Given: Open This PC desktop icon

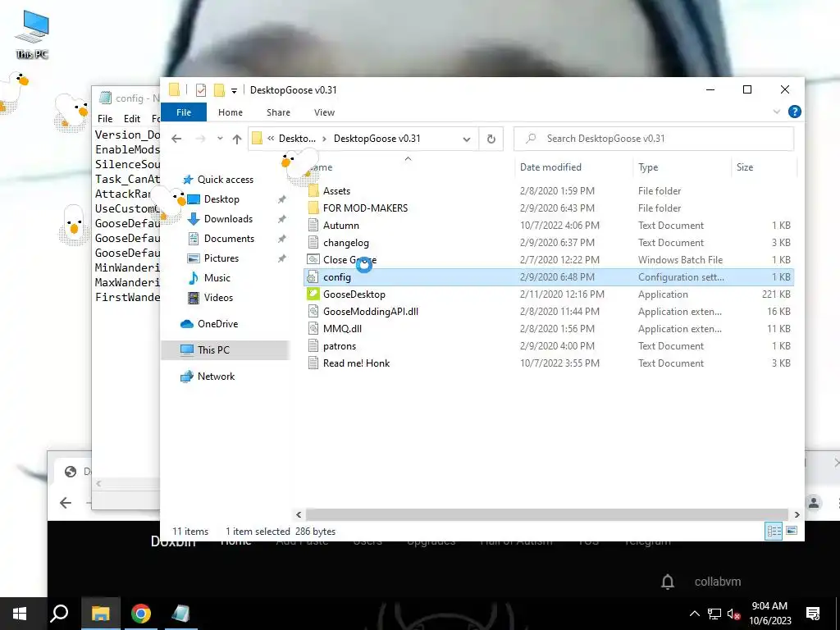Looking at the screenshot, I should click(32, 34).
